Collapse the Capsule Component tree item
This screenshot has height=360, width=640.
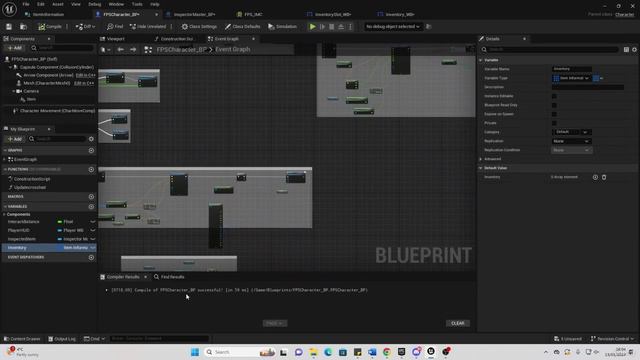pyautogui.click(x=11, y=67)
